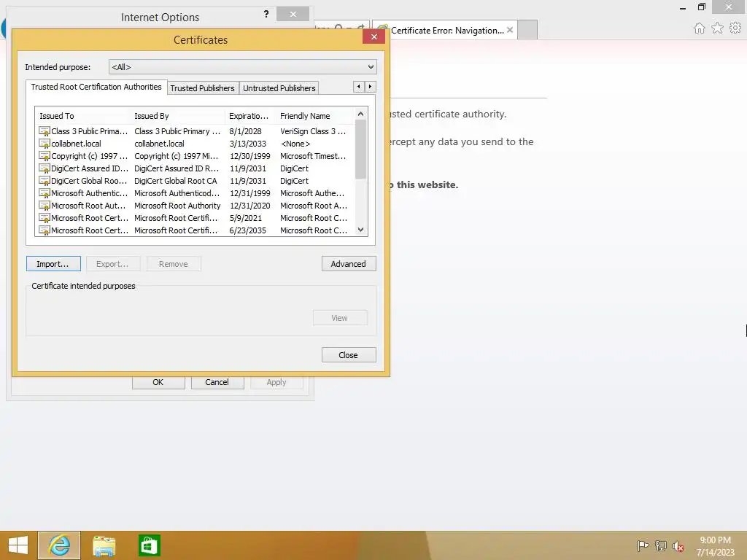Select the Trusted Root Certification Authorities tab
This screenshot has height=560, width=747.
(96, 87)
